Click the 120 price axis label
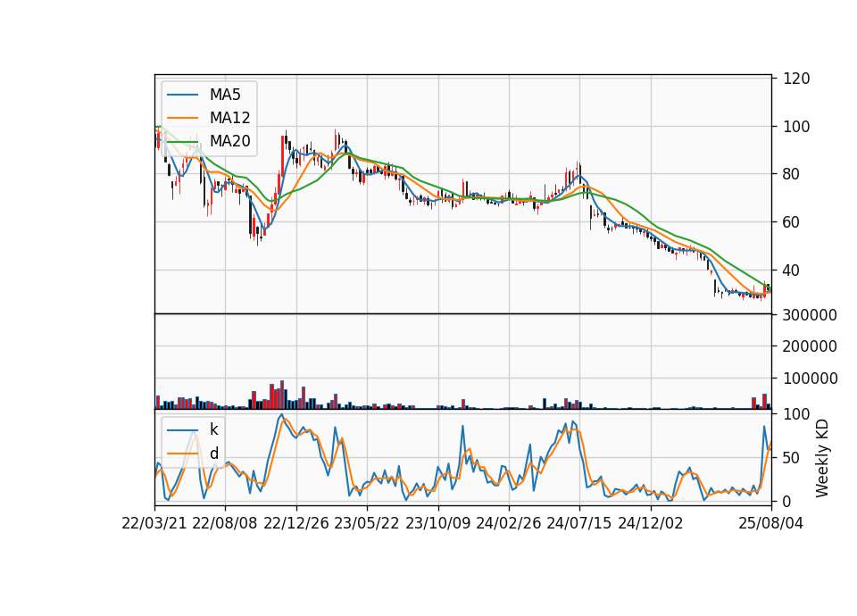 click(x=796, y=79)
